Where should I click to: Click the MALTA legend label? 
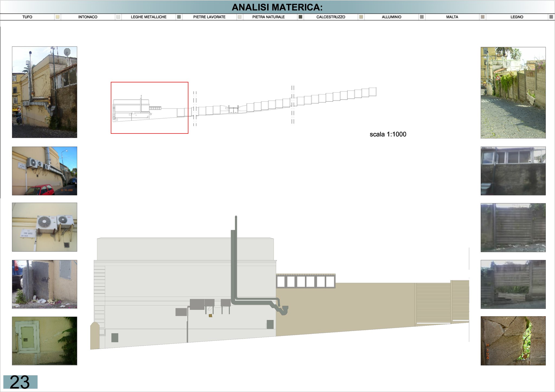click(x=452, y=17)
